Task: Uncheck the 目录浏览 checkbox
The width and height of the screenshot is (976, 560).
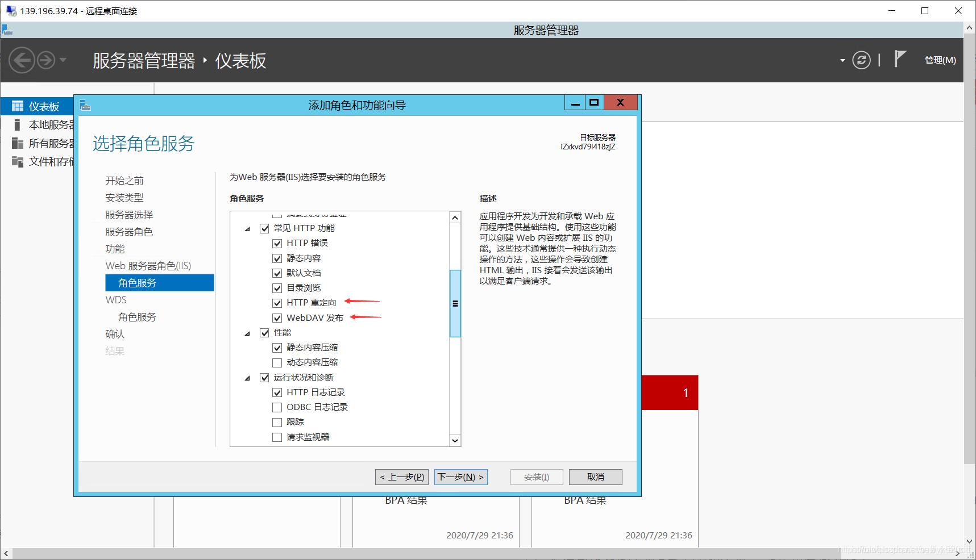Action: tap(277, 288)
